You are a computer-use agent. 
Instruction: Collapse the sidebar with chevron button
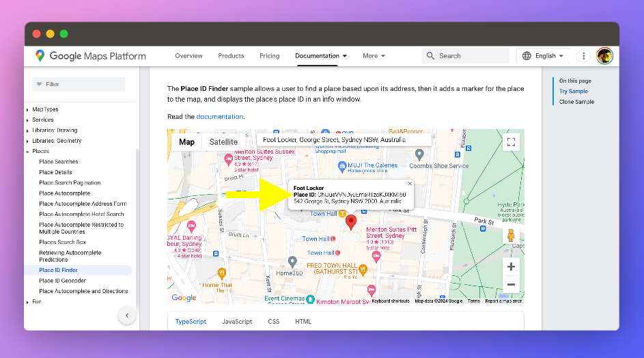coord(127,316)
